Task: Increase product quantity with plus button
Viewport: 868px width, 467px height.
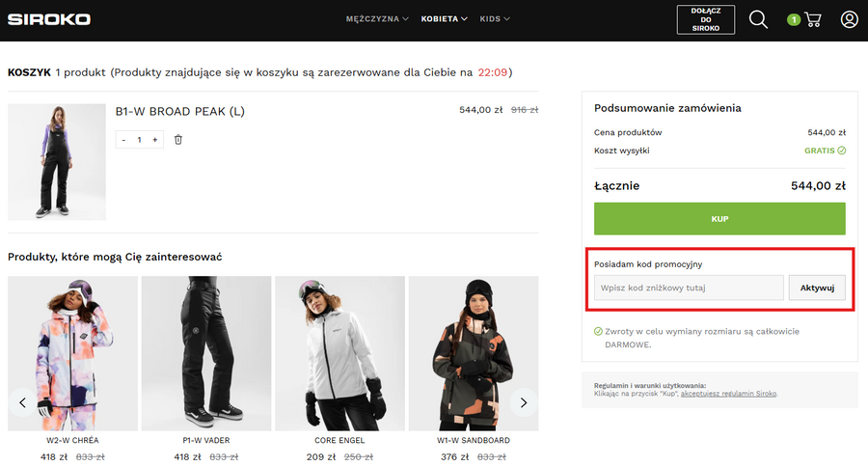Action: pos(155,140)
